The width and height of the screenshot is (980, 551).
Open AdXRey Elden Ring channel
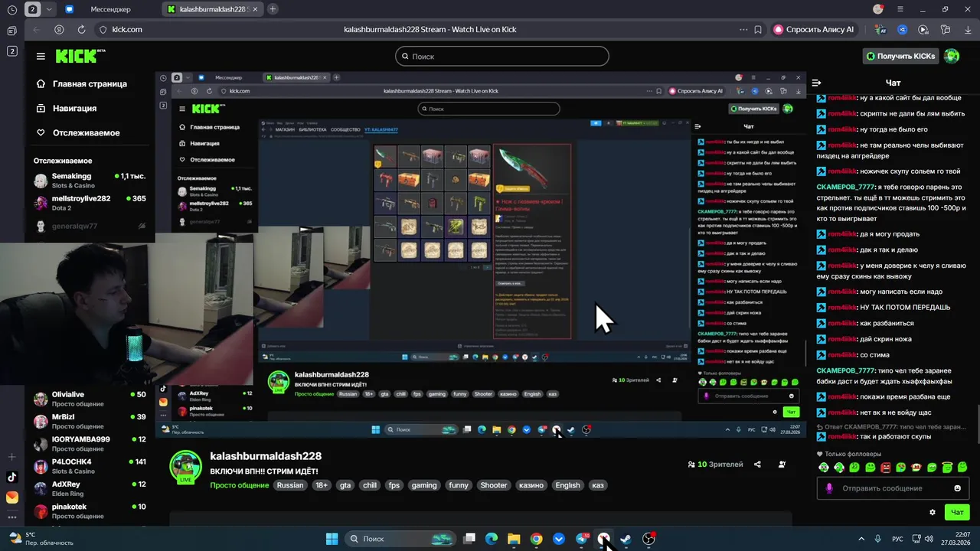tap(90, 488)
